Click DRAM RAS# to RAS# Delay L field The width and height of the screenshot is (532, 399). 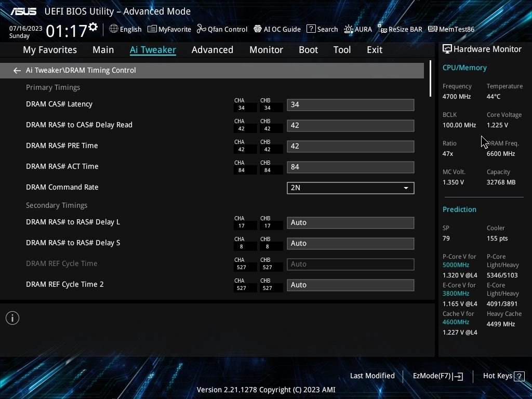pos(351,222)
